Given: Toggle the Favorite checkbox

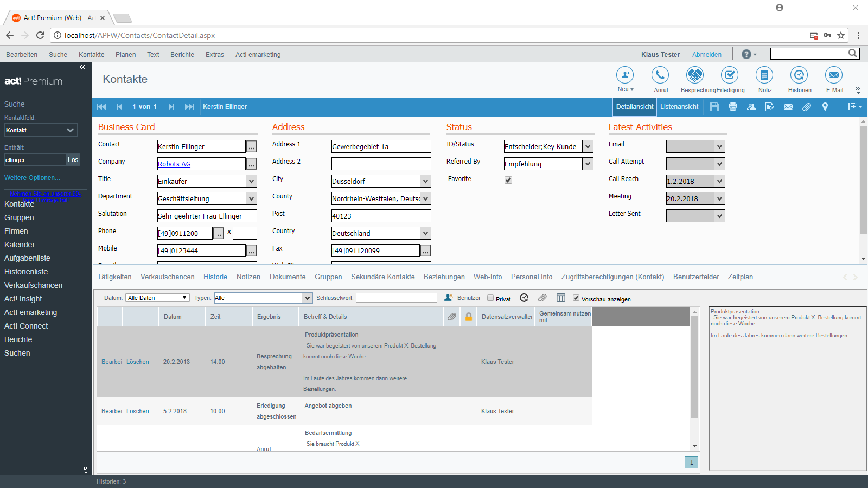Looking at the screenshot, I should pos(508,180).
